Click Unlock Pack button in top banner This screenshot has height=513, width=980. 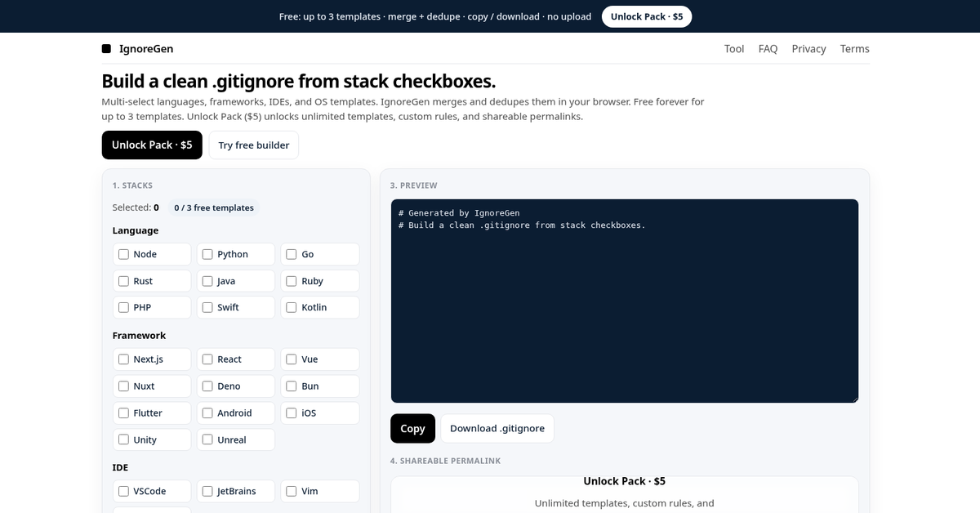647,16
